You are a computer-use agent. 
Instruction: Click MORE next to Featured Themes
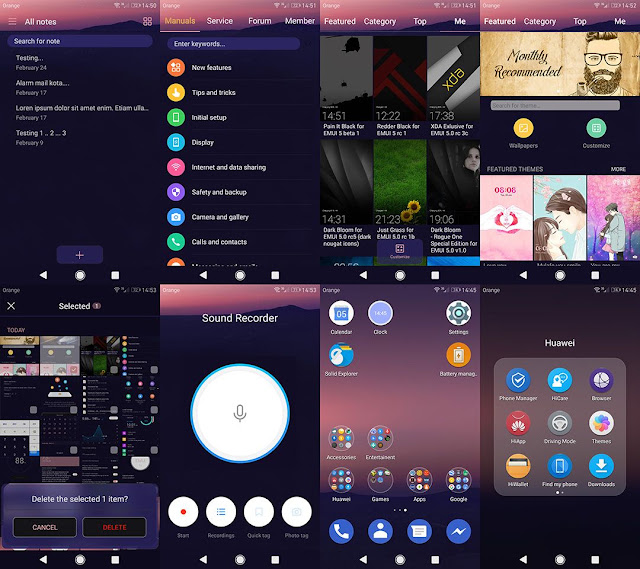point(618,169)
